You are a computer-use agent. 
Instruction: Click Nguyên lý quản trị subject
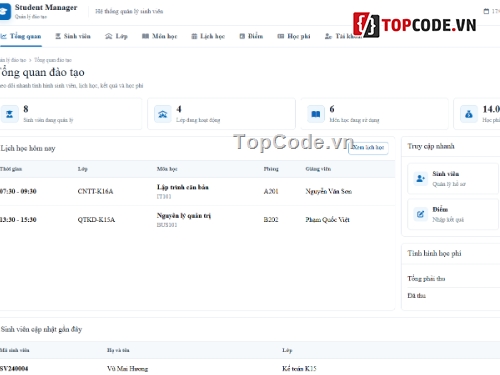(184, 216)
